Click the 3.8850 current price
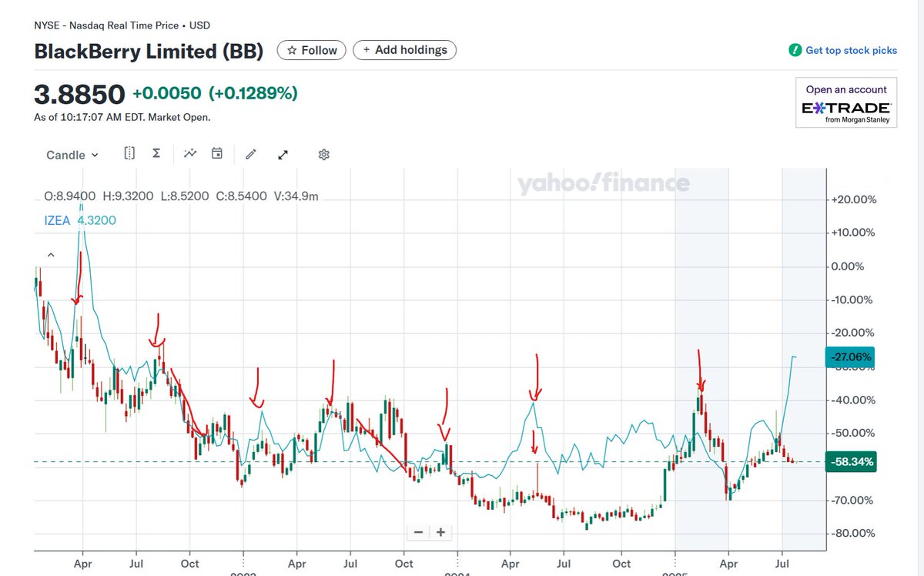 click(x=79, y=94)
